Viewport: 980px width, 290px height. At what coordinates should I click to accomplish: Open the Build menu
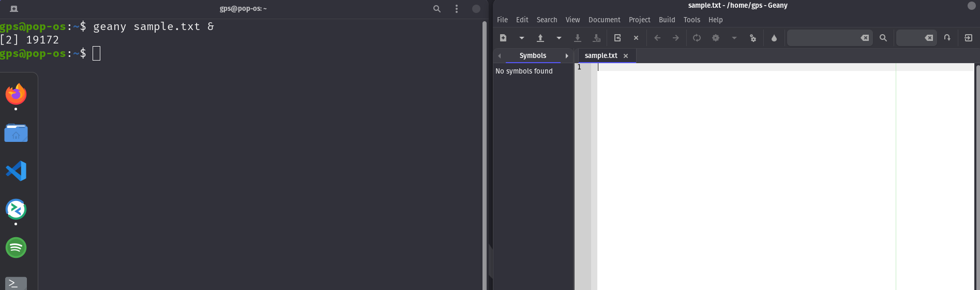coord(667,20)
